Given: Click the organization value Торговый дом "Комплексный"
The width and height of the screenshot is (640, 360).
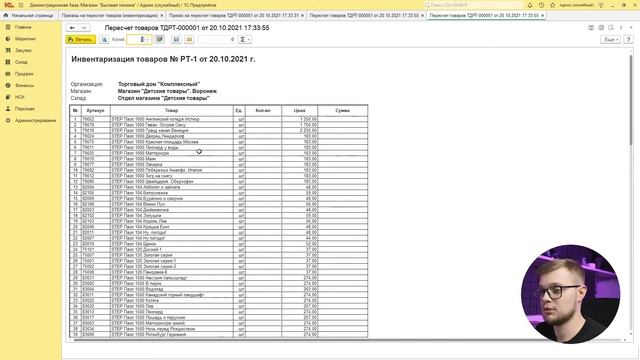Looking at the screenshot, I should [x=159, y=84].
